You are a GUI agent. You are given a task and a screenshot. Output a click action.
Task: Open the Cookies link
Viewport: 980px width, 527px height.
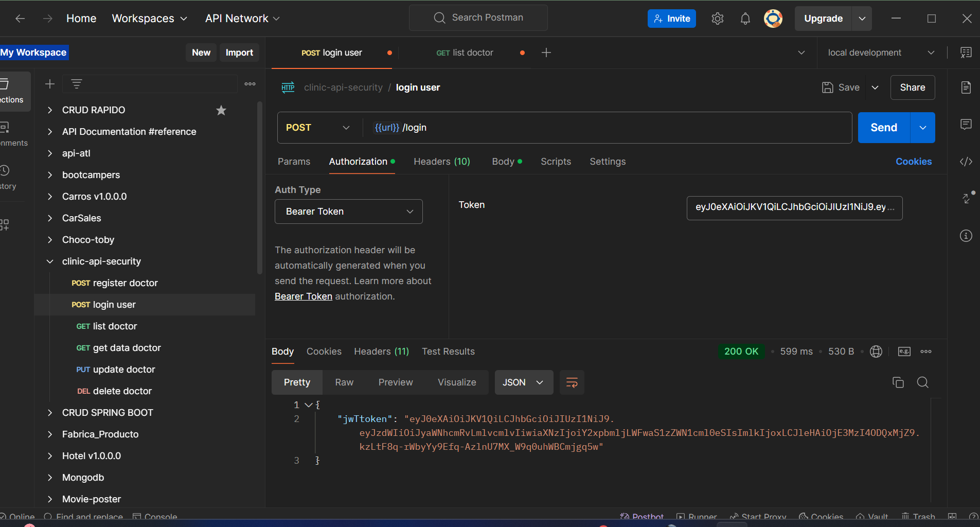point(914,162)
